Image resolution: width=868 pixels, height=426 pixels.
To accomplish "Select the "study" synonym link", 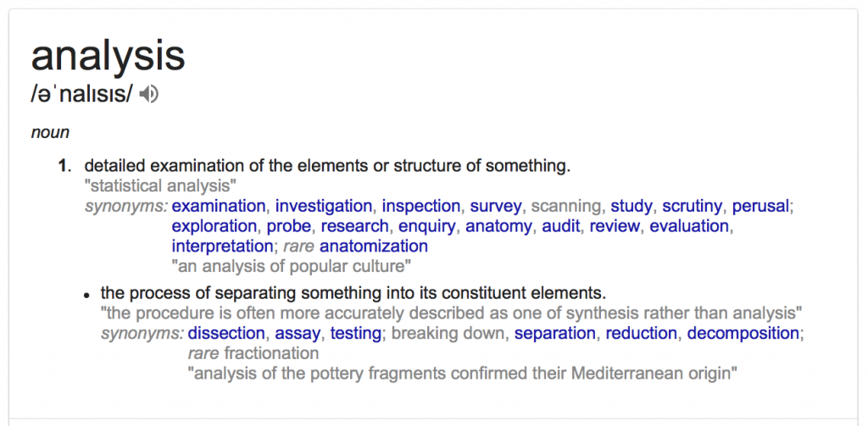I will click(x=632, y=206).
